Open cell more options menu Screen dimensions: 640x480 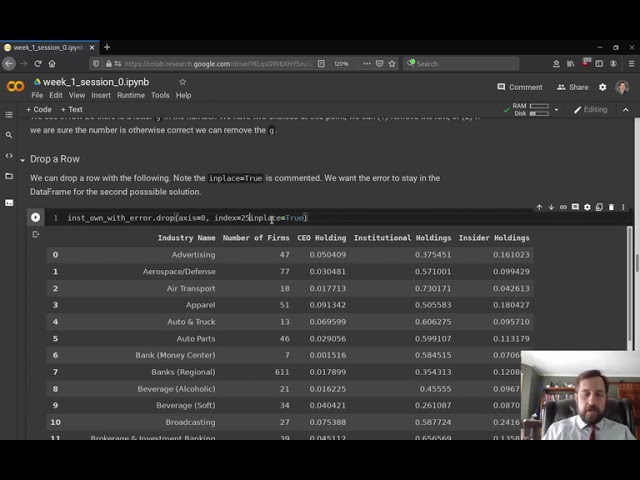coord(623,207)
